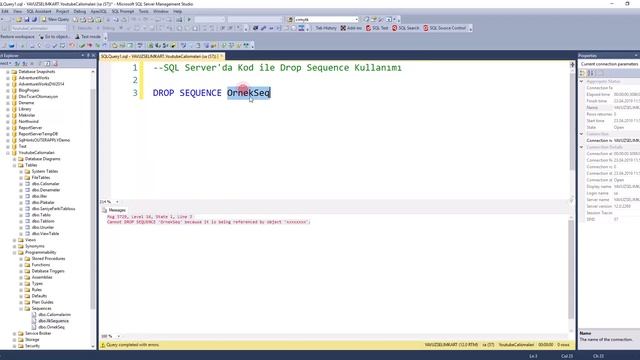Viewport: 640px width, 360px height.
Task: Open the SQL Test tool
Action: pos(377,28)
